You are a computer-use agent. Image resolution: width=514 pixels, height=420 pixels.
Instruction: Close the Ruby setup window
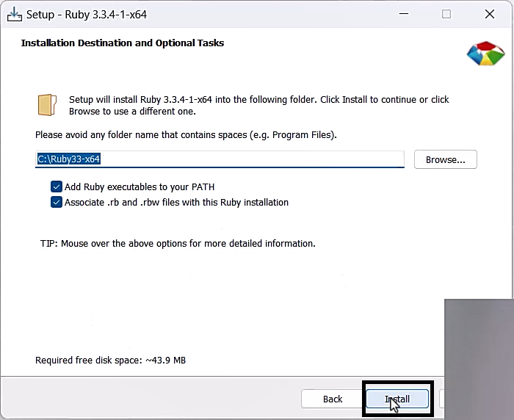[489, 14]
